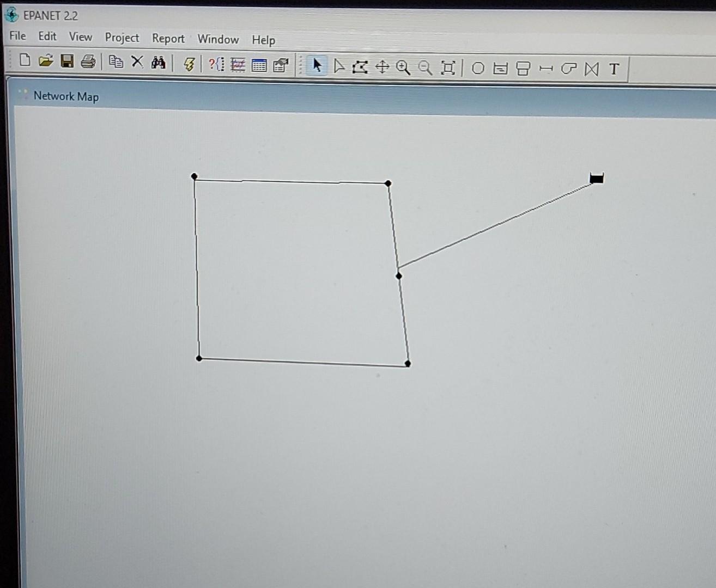The image size is (716, 588).
Task: Select the Add Pump tool
Action: pyautogui.click(x=568, y=70)
